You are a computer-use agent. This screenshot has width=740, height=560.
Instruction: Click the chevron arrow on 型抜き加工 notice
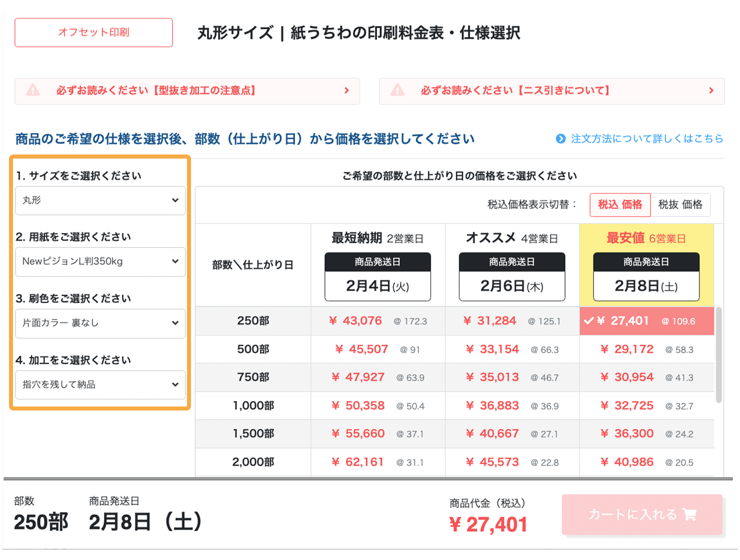tap(346, 91)
